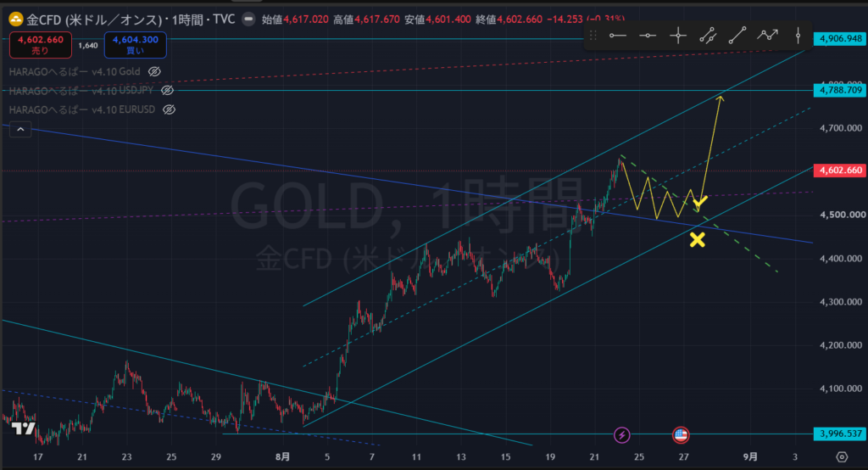Click the gold symbol logo icon
Viewport: 868px width, 470px height.
click(x=15, y=20)
